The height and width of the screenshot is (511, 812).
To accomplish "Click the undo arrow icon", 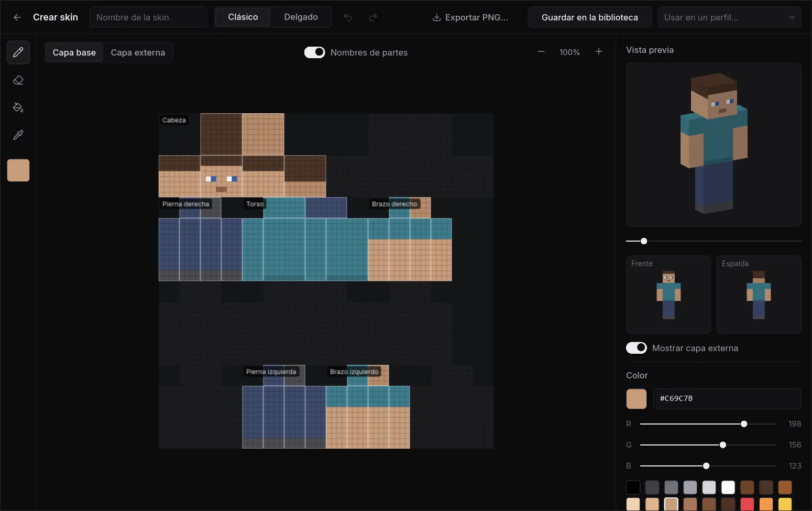I will point(348,17).
